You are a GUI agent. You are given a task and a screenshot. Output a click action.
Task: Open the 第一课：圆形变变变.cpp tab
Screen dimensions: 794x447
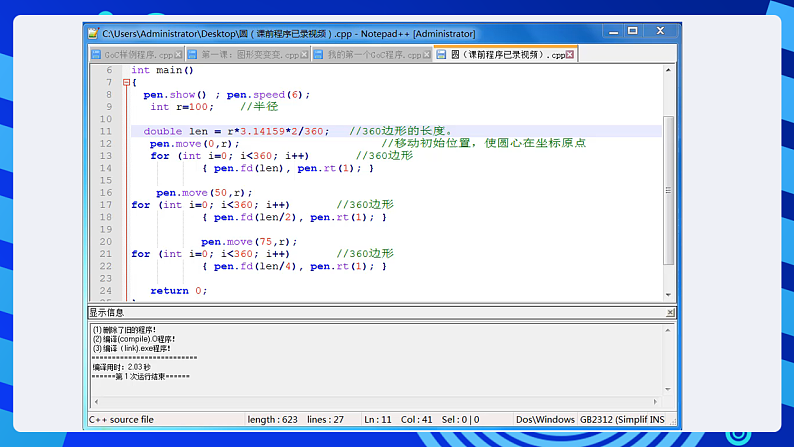pyautogui.click(x=250, y=55)
